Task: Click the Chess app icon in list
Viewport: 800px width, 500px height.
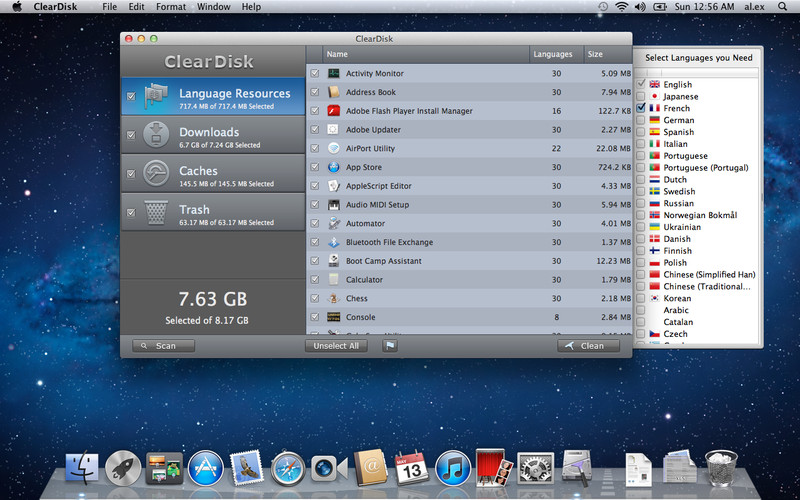Action: (x=334, y=298)
